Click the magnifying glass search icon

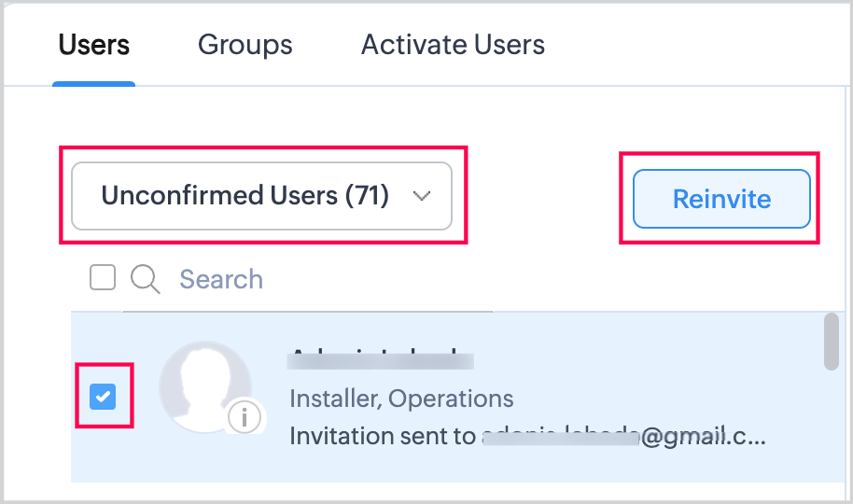[146, 278]
